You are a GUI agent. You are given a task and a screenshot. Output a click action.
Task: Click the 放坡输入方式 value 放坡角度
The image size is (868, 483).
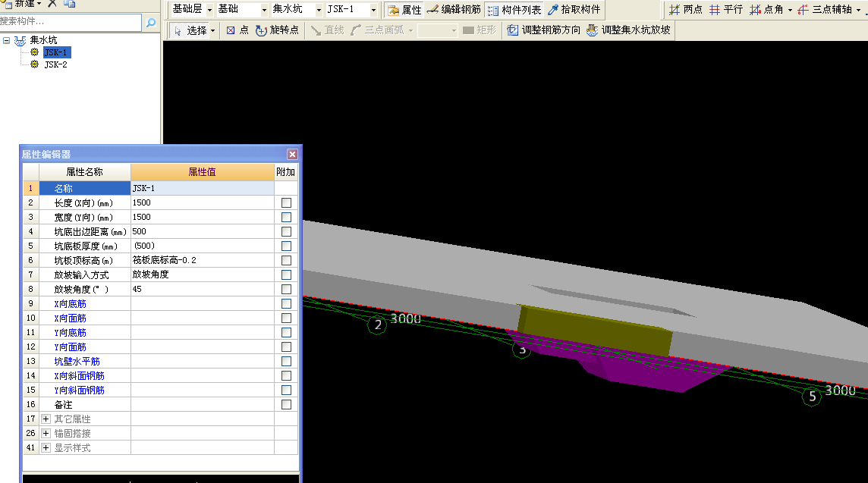[x=203, y=274]
